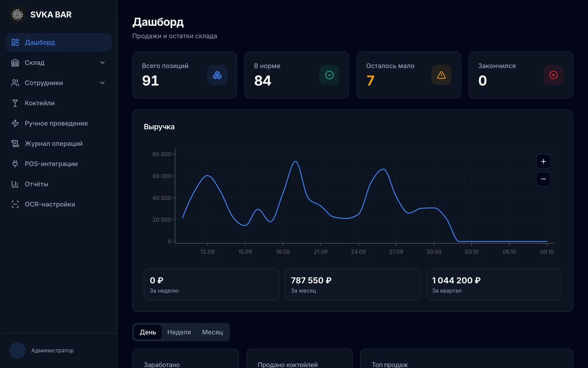Screen dimensions: 588x368
Task: Click the Администратор user avatar
Action: 17,350
